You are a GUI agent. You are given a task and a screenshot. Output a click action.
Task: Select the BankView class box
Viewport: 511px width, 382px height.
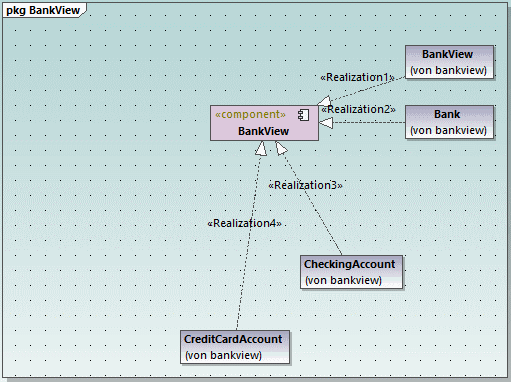point(449,62)
